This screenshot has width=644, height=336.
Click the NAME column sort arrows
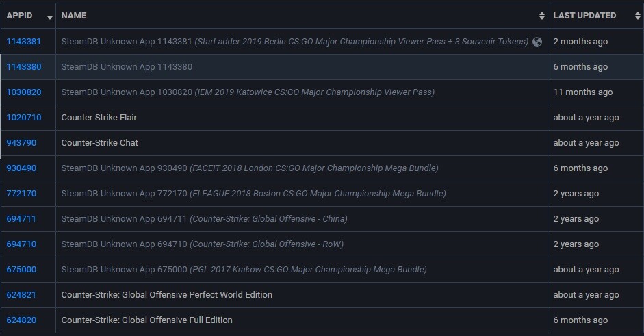point(542,16)
